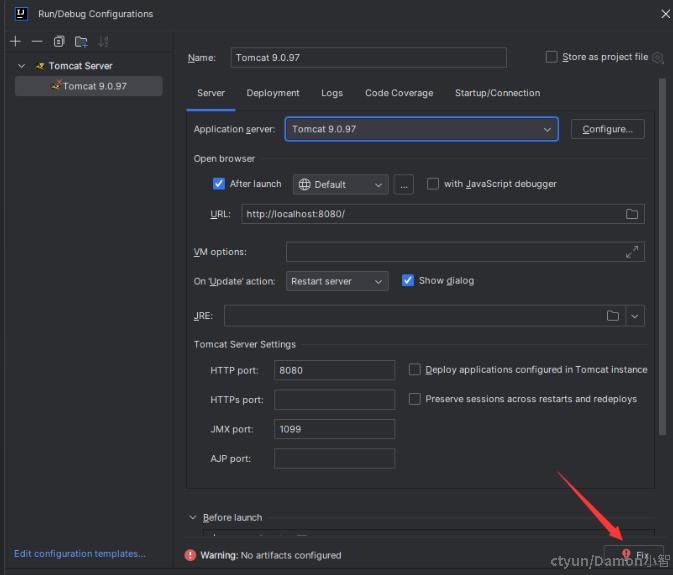Open the On 'Update' action dropdown

tap(337, 281)
